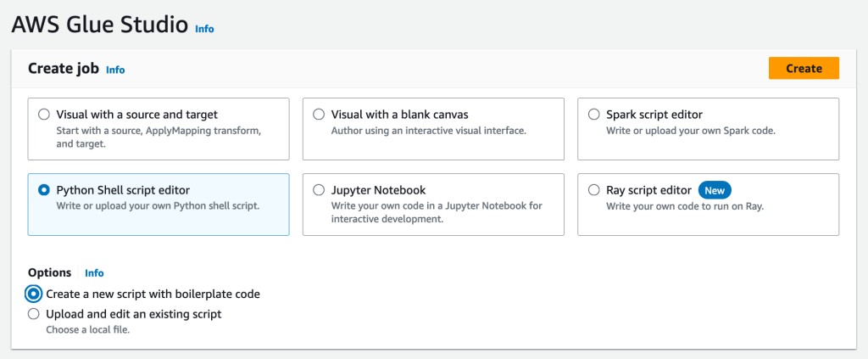Screen dimensions: 868x359
Task: Click 'Write or upload your own Spark code' description
Action: (x=691, y=131)
